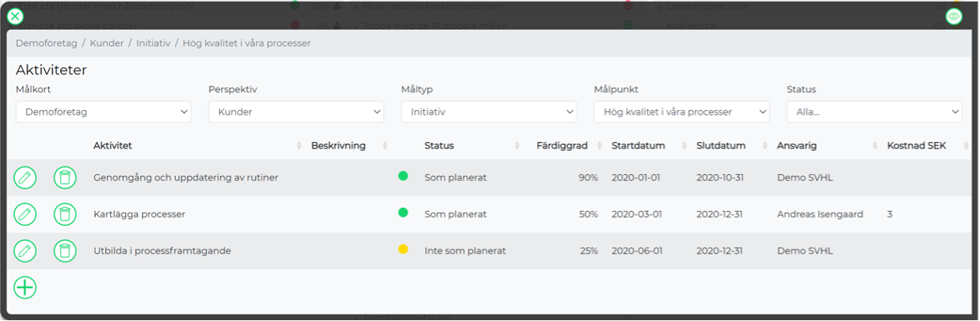Sort by Slutdatum column header
This screenshot has height=321, width=980.
tap(721, 146)
